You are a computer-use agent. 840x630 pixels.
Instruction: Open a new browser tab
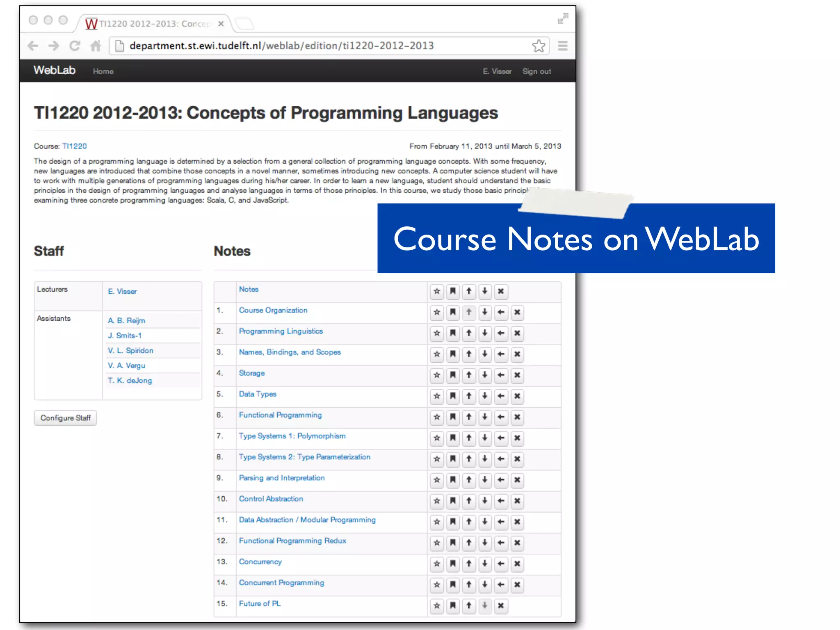[x=245, y=24]
